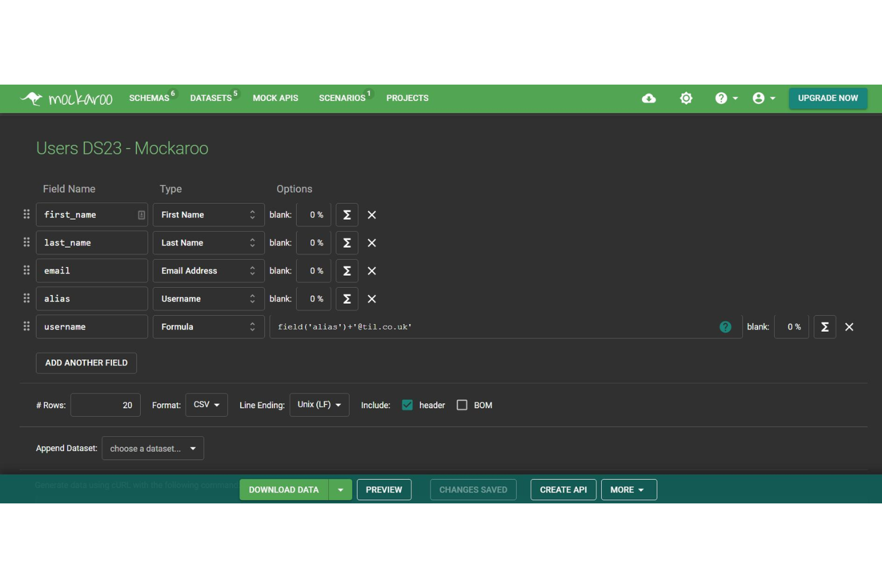
Task: Click the CREATE API button
Action: (563, 490)
